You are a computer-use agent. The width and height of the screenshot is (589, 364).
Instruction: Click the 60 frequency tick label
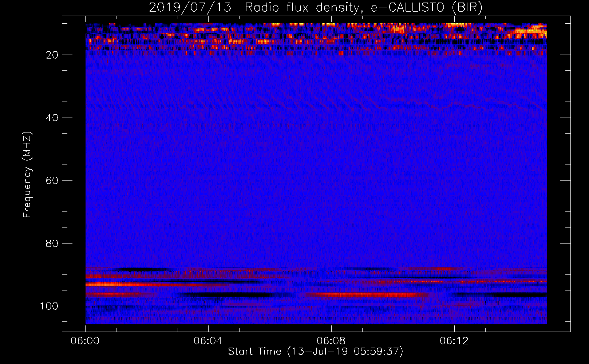tap(52, 181)
